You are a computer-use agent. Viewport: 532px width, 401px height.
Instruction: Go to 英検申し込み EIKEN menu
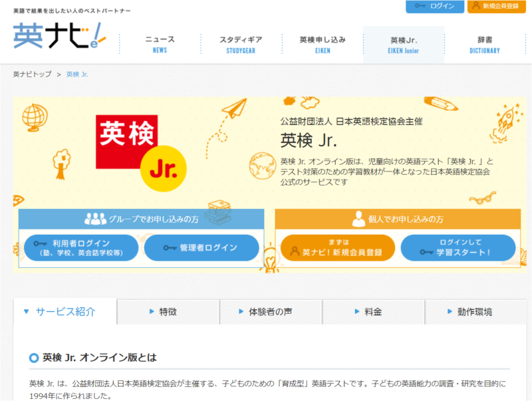323,45
